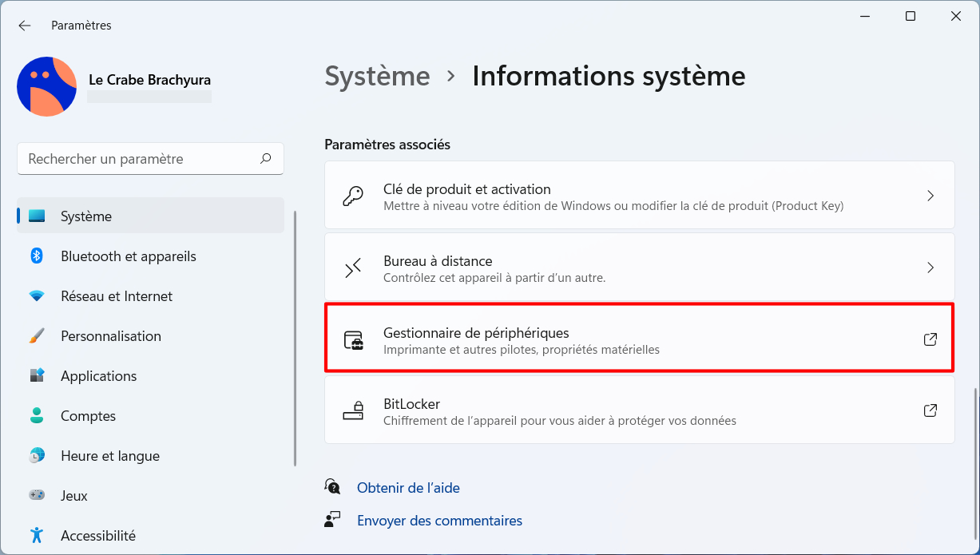
Task: Maximize the Paramètres window
Action: pos(911,16)
